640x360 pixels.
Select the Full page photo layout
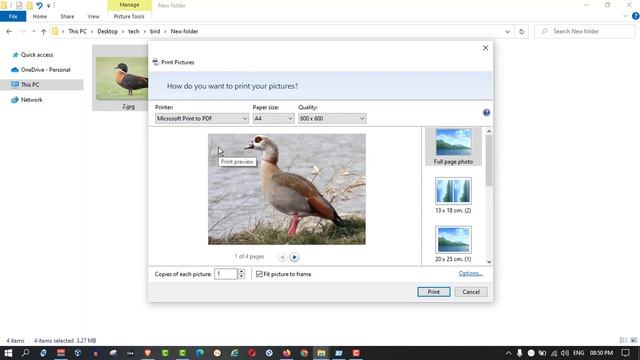453,147
